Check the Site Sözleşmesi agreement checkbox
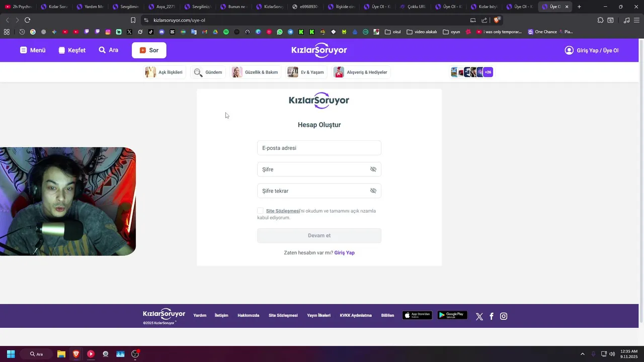Image resolution: width=644 pixels, height=362 pixels. click(260, 211)
